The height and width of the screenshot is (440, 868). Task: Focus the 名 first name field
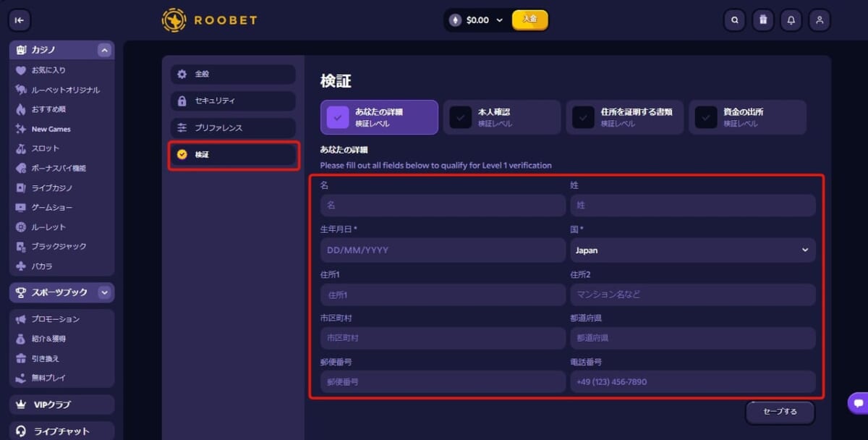pos(443,206)
